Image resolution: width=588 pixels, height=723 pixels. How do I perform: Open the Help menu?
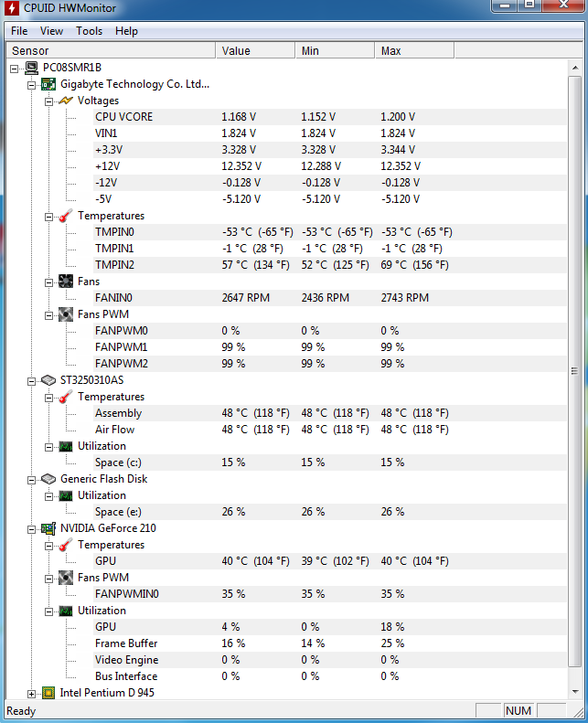(126, 31)
